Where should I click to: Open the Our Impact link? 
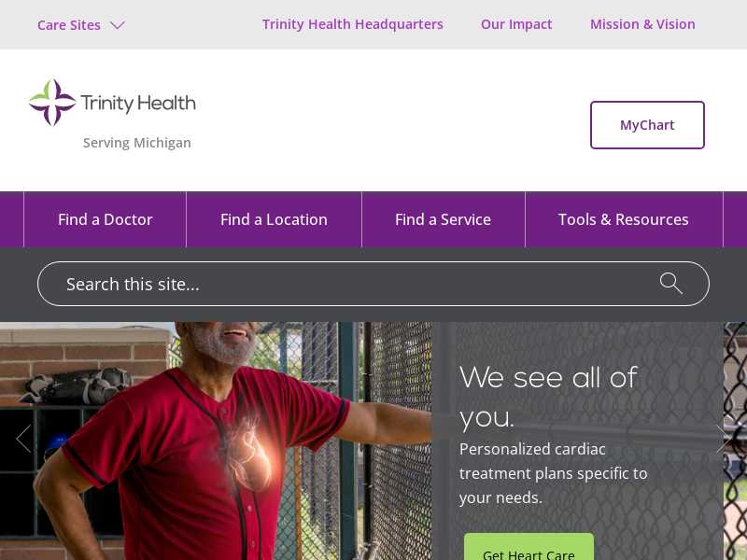(x=516, y=24)
